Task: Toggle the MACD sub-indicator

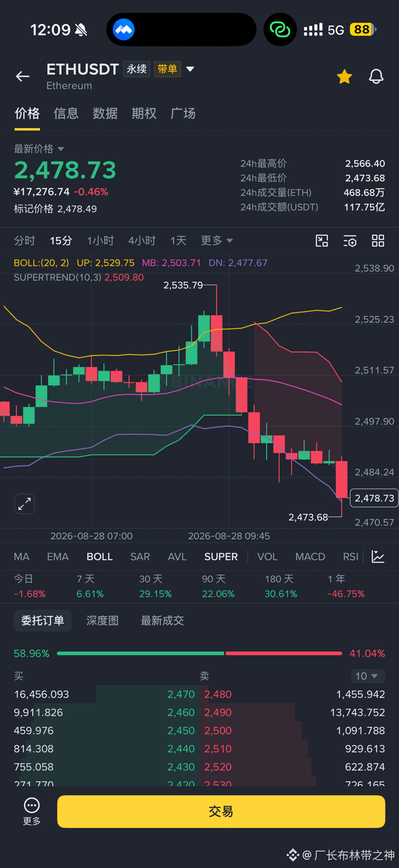Action: pyautogui.click(x=310, y=556)
